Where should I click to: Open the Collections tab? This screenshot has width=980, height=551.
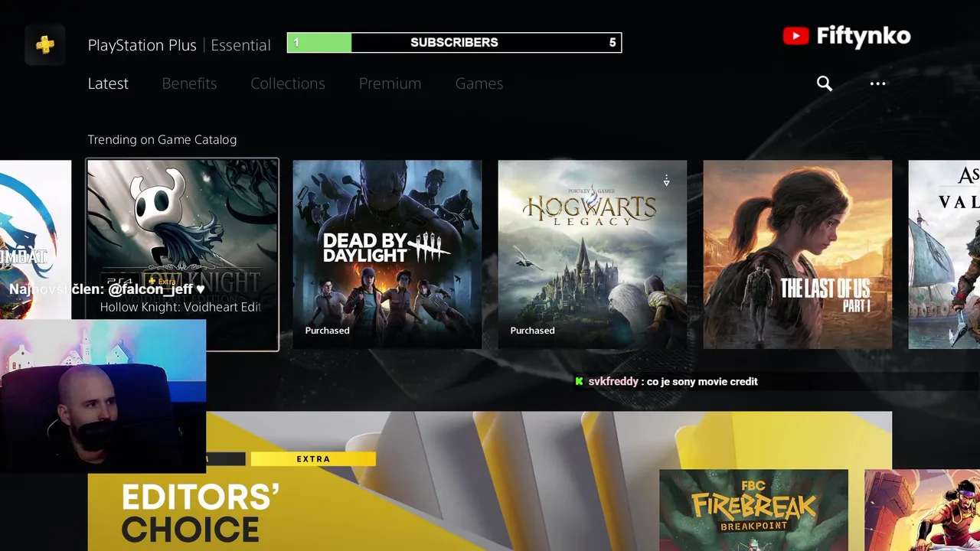[288, 83]
